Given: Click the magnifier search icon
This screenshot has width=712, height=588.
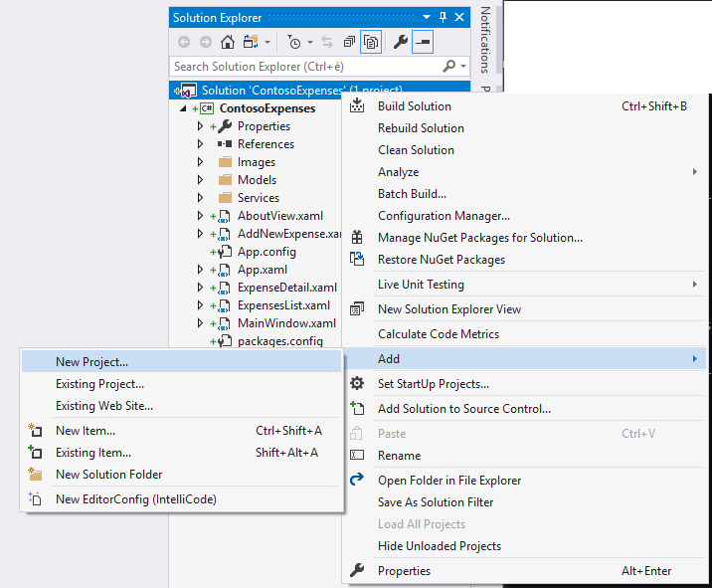Looking at the screenshot, I should [449, 67].
